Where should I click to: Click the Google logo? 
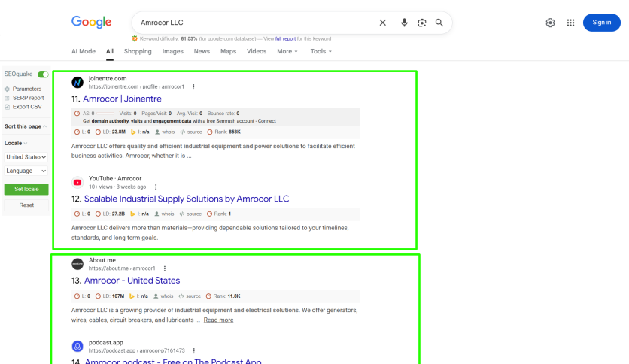point(92,22)
